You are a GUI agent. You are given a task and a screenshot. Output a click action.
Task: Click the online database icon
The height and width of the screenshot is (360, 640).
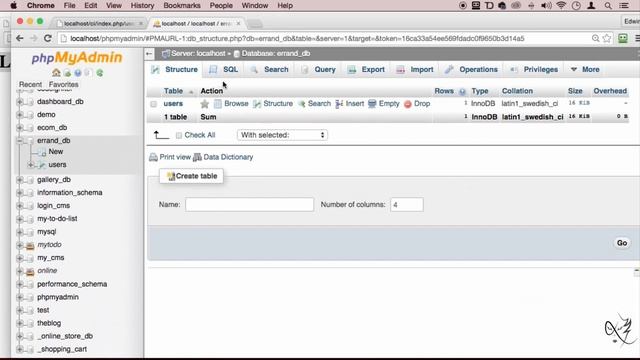(30, 271)
